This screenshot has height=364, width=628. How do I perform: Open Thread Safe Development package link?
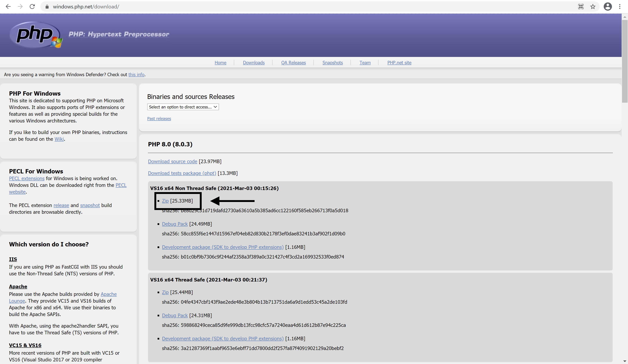(223, 339)
